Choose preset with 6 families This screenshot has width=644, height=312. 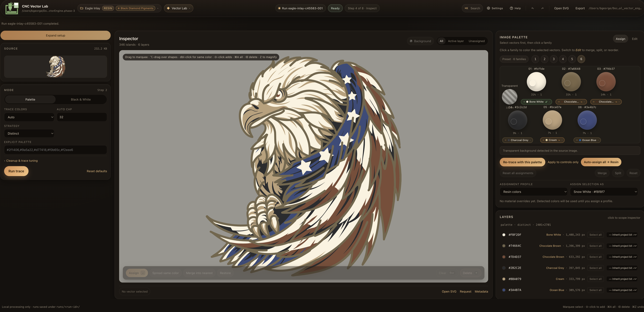click(x=581, y=59)
